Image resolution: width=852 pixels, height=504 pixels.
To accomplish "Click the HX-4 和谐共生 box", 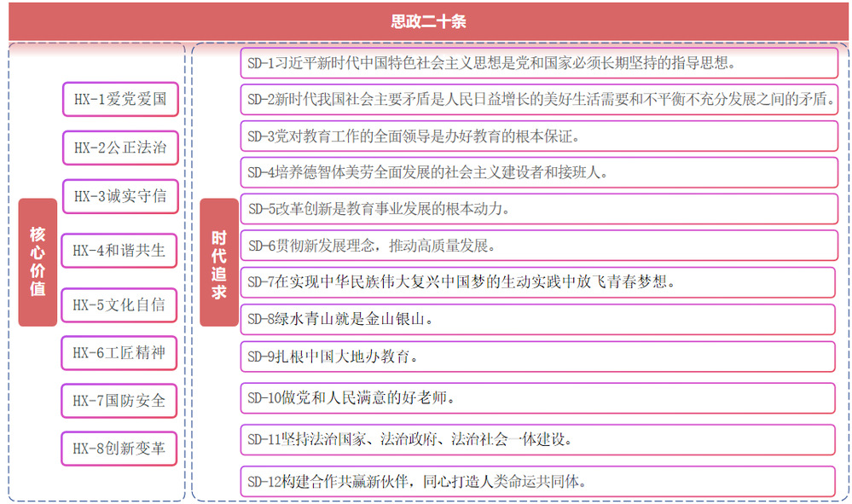I will (119, 251).
